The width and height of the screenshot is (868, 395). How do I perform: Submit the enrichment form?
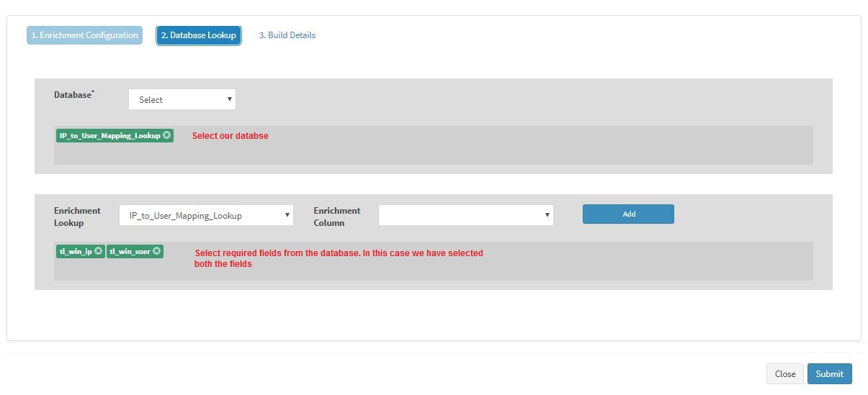(x=830, y=374)
